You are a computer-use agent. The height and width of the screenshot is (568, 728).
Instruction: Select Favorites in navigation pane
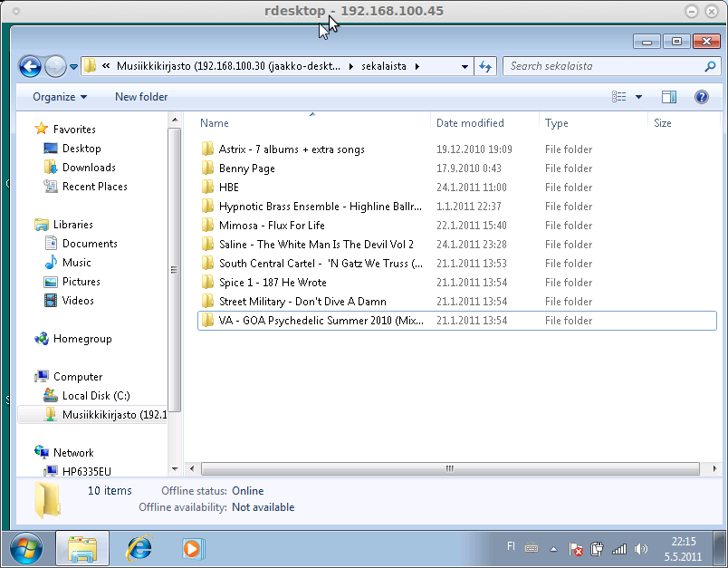pos(74,130)
